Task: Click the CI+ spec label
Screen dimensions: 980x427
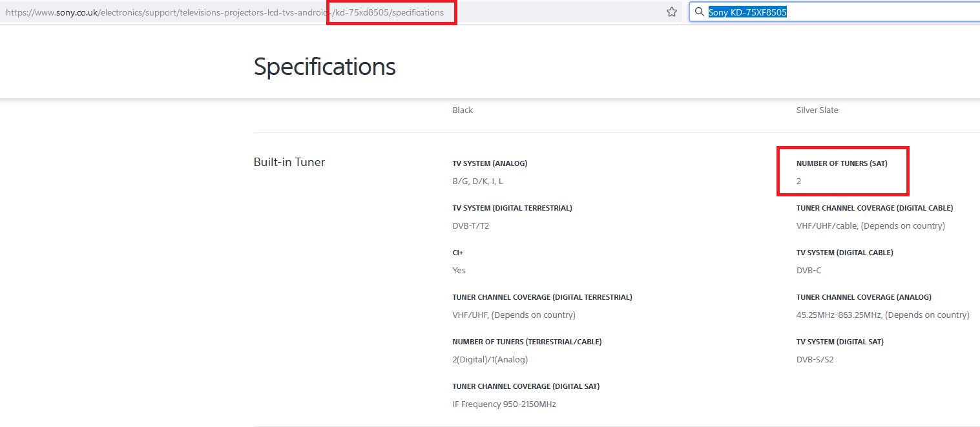Action: [x=458, y=253]
